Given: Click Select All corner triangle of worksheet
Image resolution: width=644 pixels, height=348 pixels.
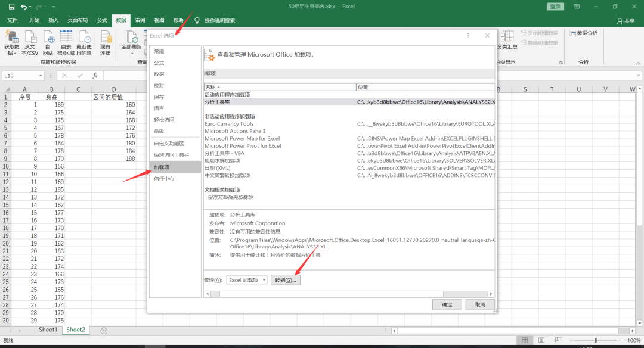Looking at the screenshot, I should pos(7,89).
